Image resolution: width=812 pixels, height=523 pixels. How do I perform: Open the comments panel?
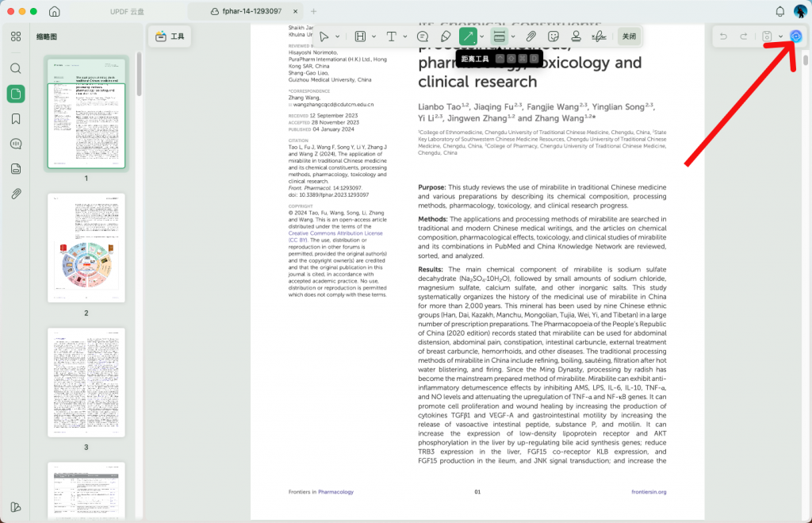(16, 144)
